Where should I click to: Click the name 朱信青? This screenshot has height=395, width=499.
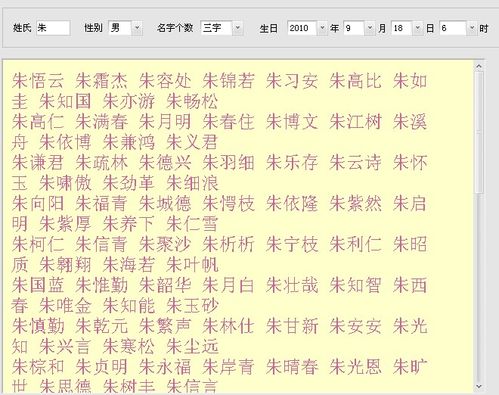click(x=101, y=244)
